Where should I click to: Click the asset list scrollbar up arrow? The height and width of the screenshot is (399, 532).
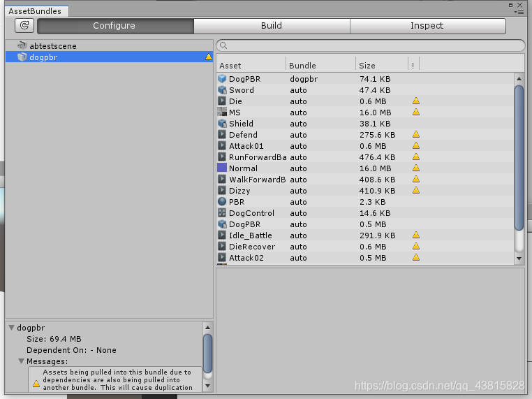coord(519,79)
